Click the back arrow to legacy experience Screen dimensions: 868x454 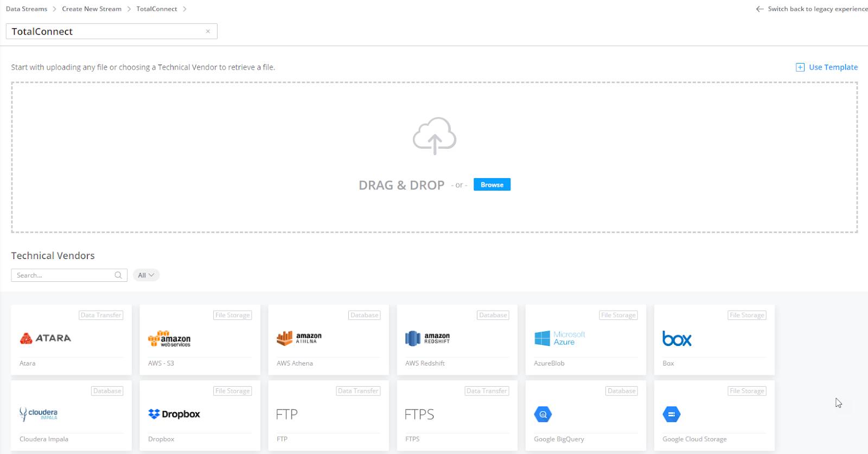(x=759, y=9)
